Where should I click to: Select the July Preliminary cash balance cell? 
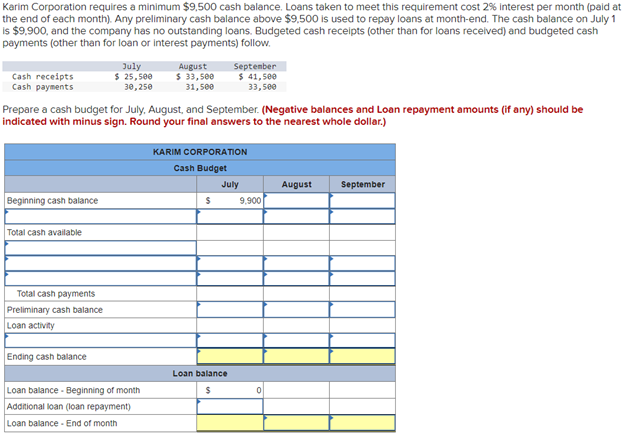pos(230,309)
